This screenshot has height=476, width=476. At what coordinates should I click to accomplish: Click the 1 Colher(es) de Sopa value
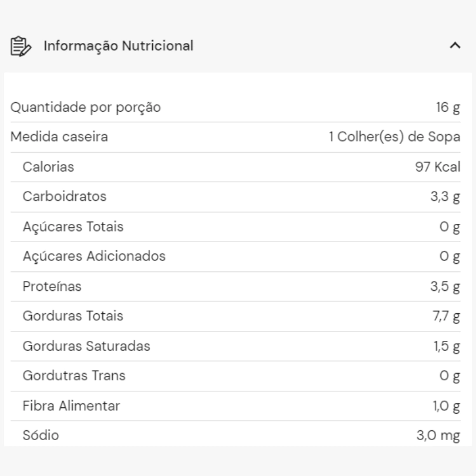coord(395,137)
